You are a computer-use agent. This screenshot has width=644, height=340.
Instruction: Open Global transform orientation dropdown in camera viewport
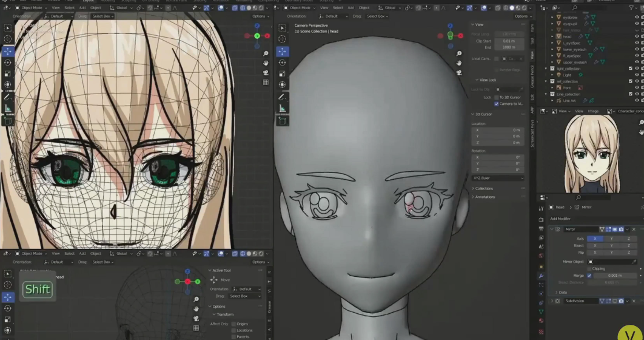point(390,8)
